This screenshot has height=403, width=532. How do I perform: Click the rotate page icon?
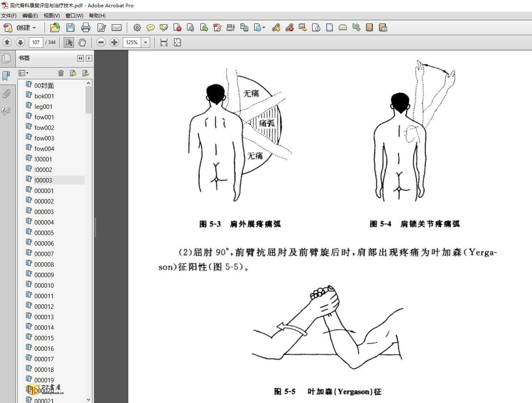(191, 28)
